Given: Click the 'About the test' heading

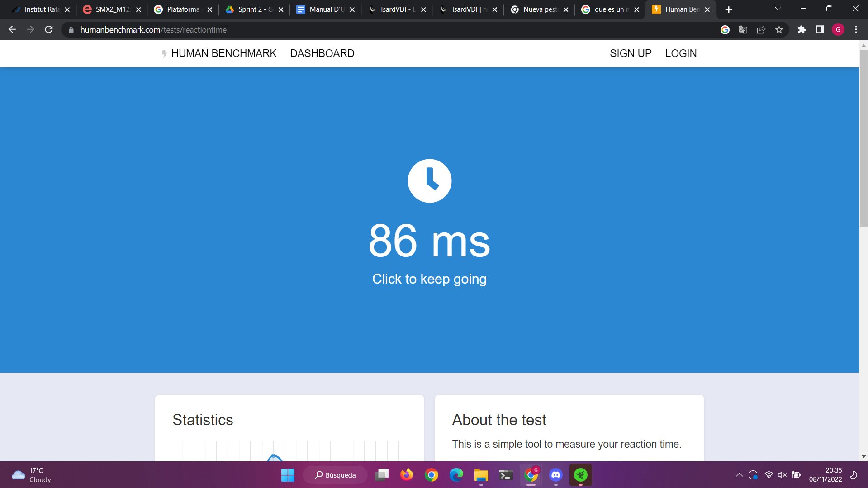Looking at the screenshot, I should point(499,420).
